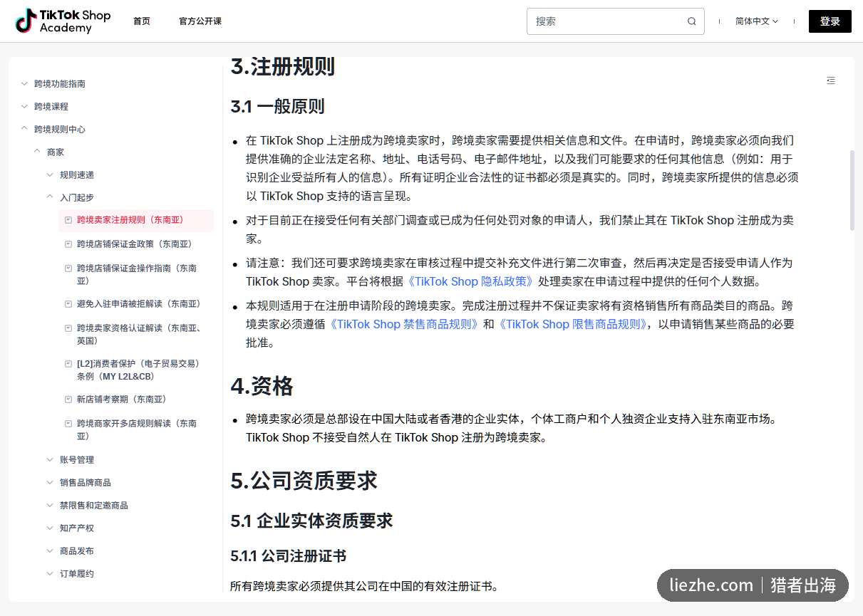This screenshot has width=863, height=616.
Task: Click the 5.公司资质要求 heading
Action: tap(304, 481)
